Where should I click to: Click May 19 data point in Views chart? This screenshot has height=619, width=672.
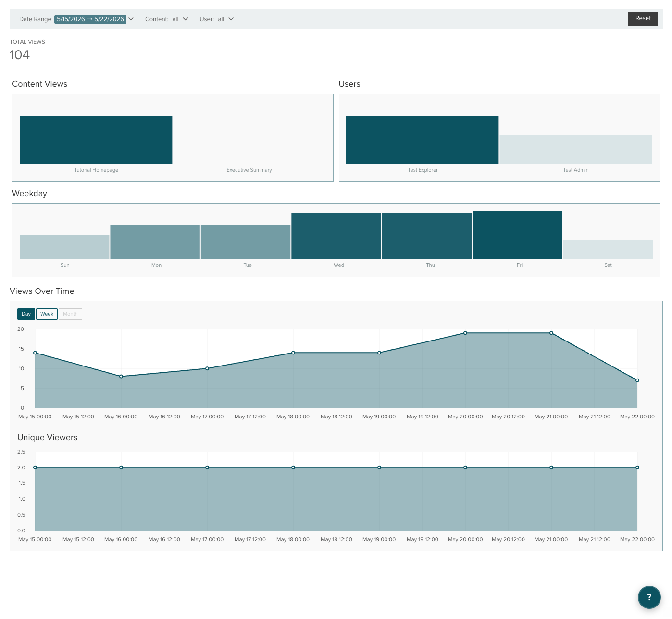379,353
